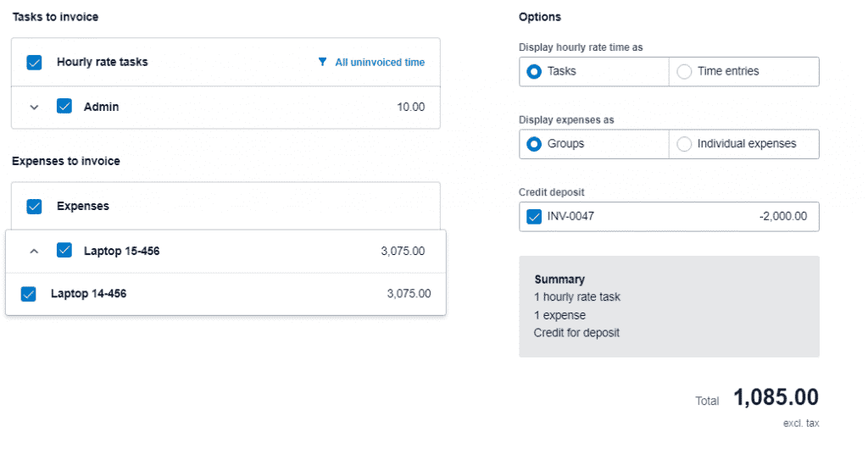The image size is (868, 465).
Task: Click the 'Credit for deposit' summary line
Action: point(576,333)
